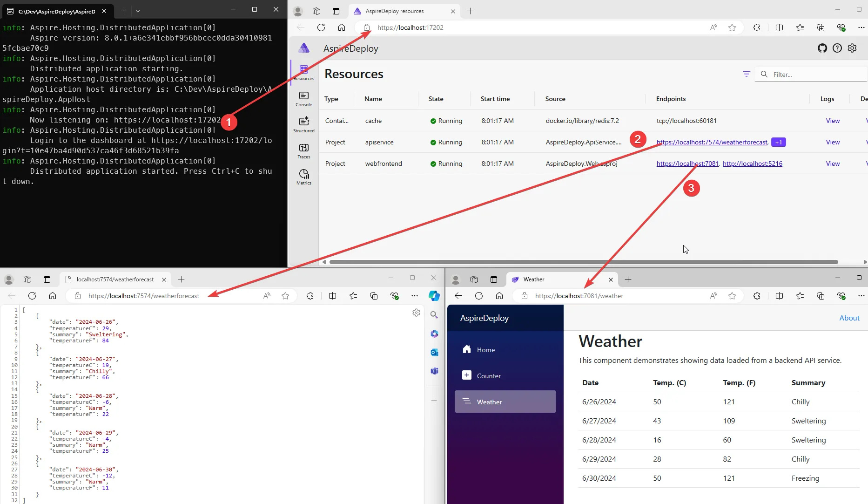Go home in the dashboard browser window
Screen dimensions: 868x504
pyautogui.click(x=342, y=27)
